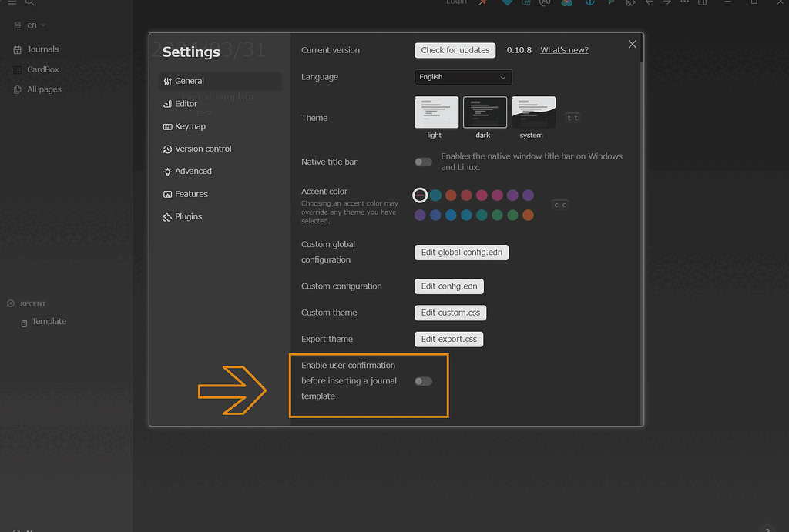
Task: Click the search magnifier icon
Action: 29,3
